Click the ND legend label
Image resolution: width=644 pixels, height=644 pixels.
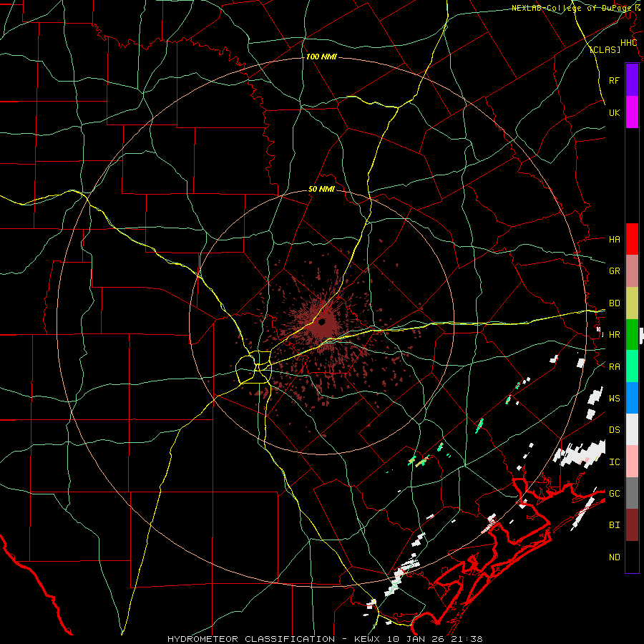click(x=614, y=557)
